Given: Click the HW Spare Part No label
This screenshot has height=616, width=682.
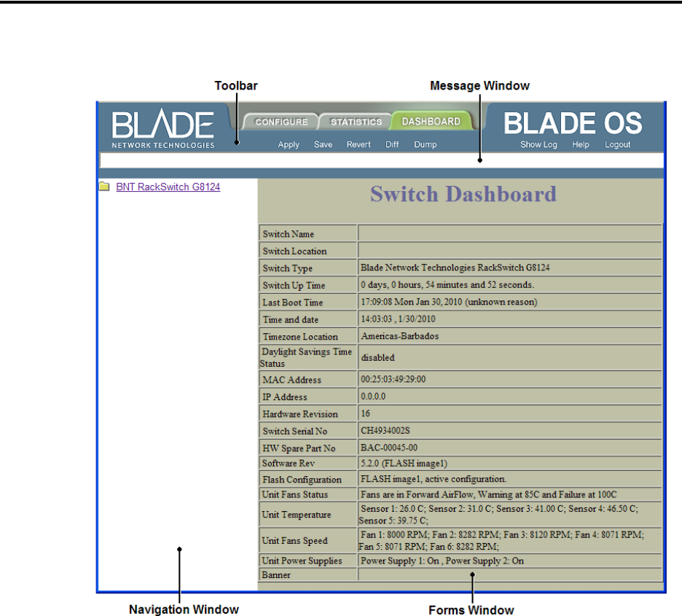Looking at the screenshot, I should [x=299, y=448].
